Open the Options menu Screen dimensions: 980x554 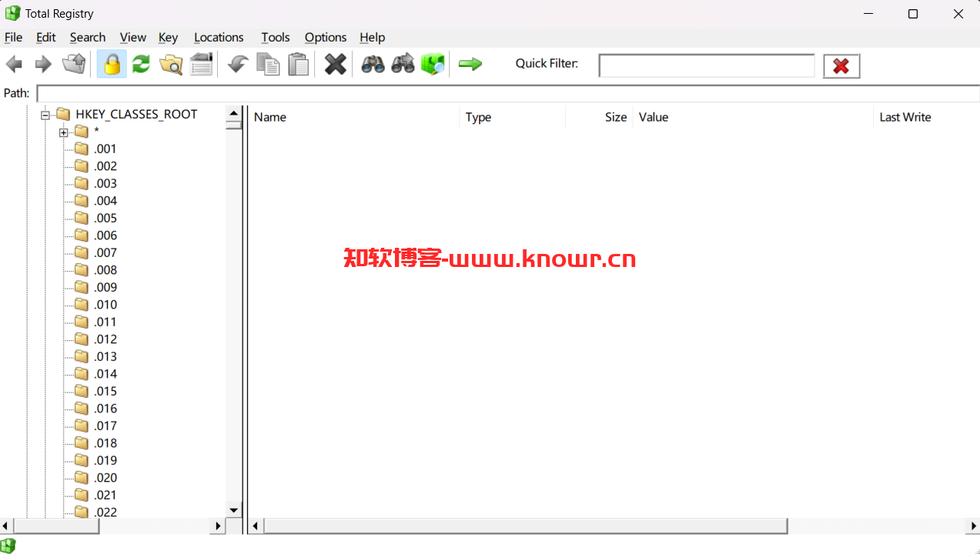click(x=326, y=37)
